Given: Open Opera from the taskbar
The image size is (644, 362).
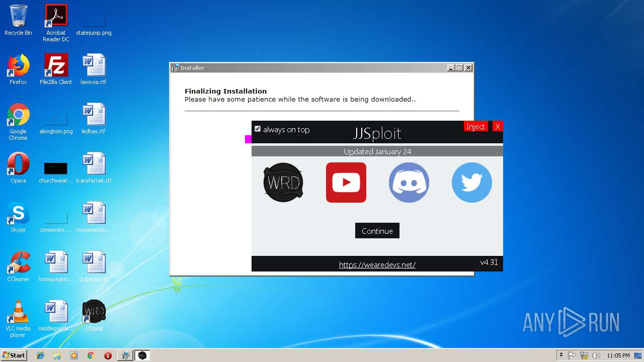Looking at the screenshot, I should coord(108,355).
